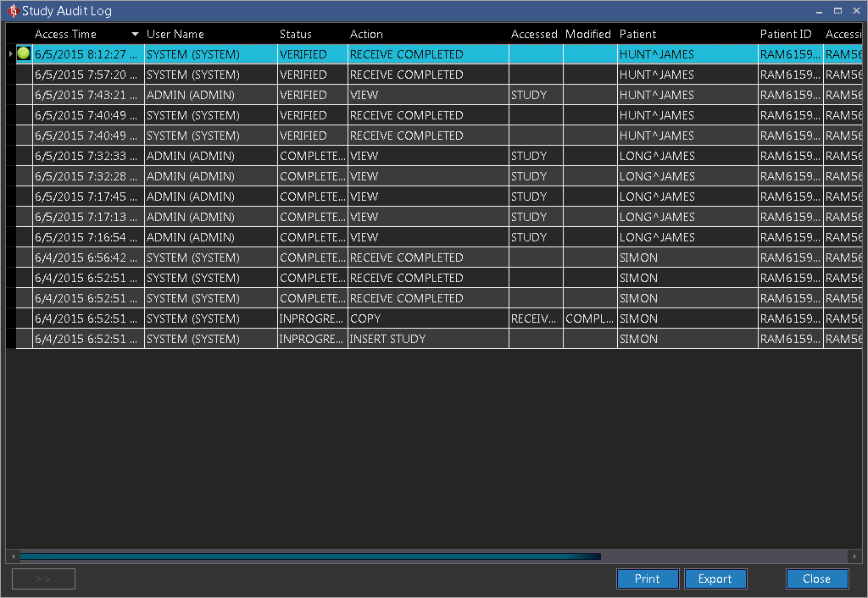Click the Study Audit Log app icon
This screenshot has height=598, width=868.
[12, 11]
